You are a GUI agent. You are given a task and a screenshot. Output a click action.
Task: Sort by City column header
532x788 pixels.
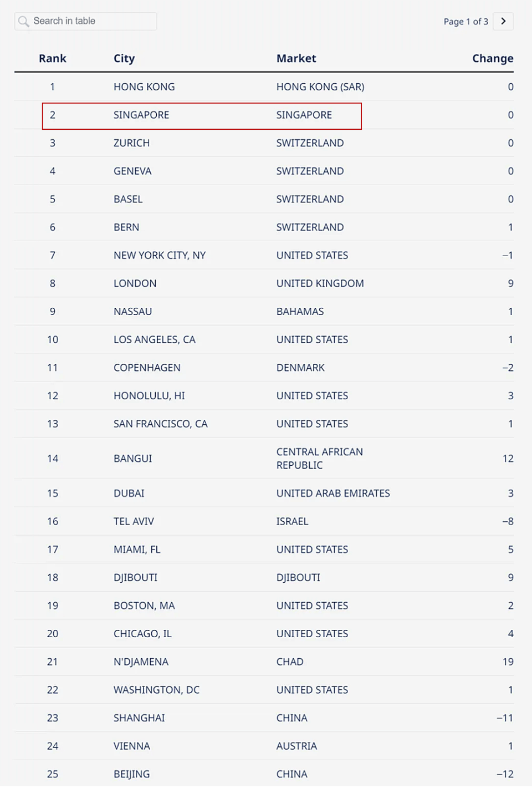click(124, 58)
